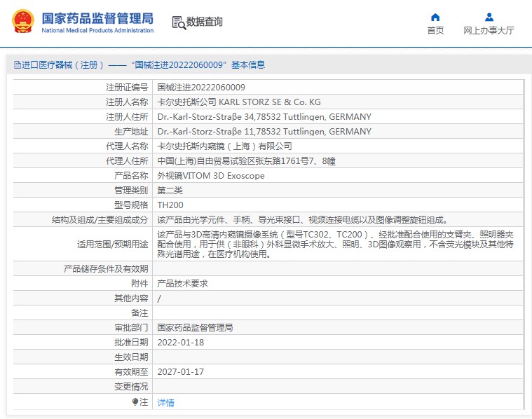Select approval department value 国家药品监督管理局
This screenshot has width=532, height=419.
195,328
